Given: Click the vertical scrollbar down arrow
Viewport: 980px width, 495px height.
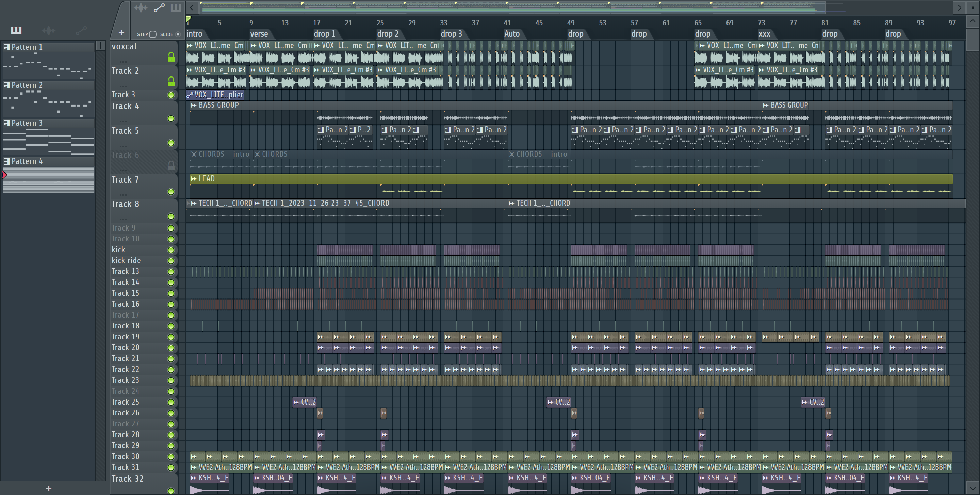Looking at the screenshot, I should 973,488.
